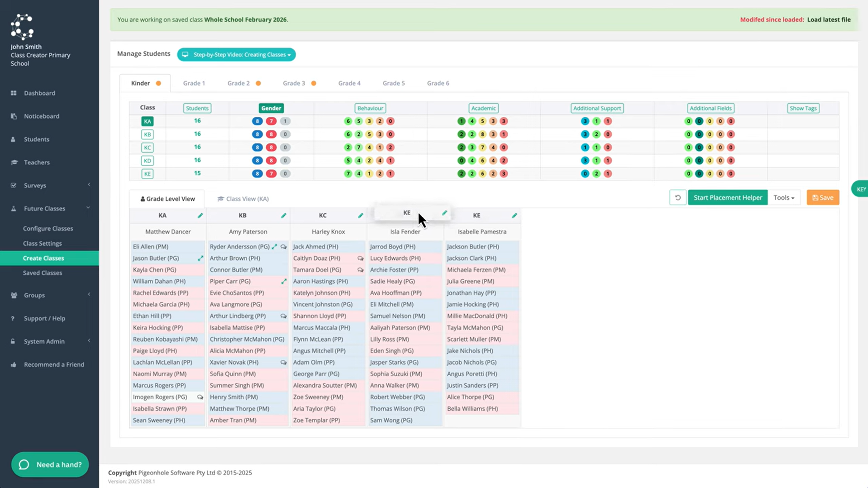Viewport: 868px width, 488px height.
Task: Click the Start Placement Helper button
Action: pyautogui.click(x=728, y=198)
